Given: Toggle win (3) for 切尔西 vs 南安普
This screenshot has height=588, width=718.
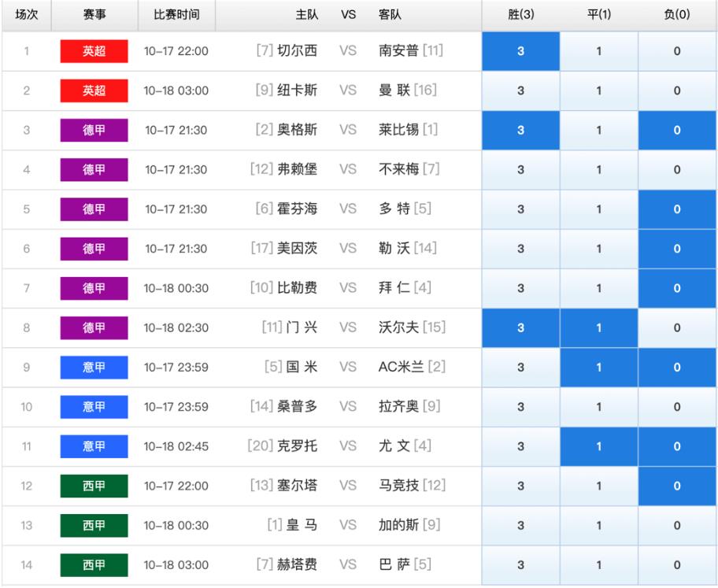Looking at the screenshot, I should coord(520,51).
